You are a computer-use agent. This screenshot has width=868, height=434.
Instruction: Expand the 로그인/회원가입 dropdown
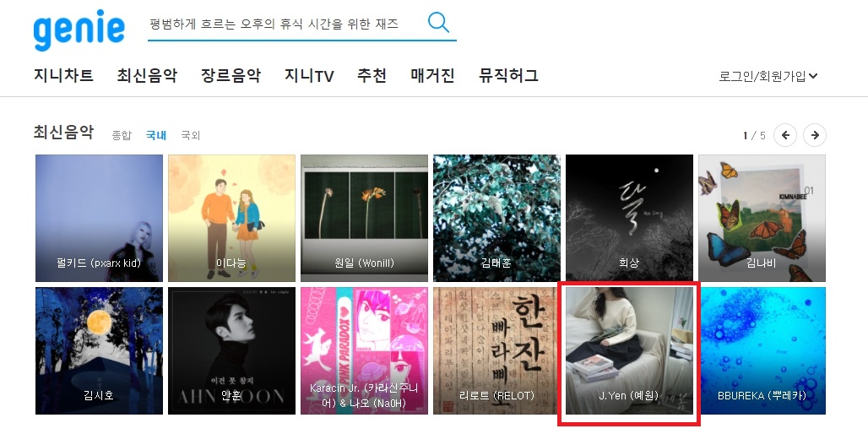[768, 76]
